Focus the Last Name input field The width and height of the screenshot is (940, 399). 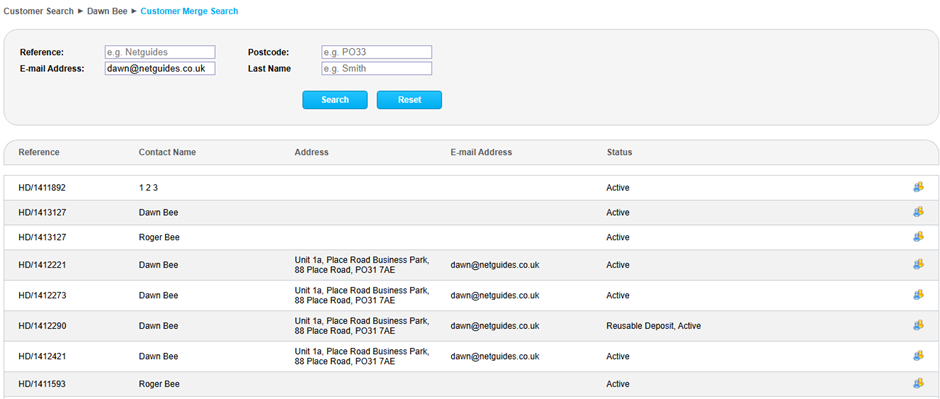376,68
